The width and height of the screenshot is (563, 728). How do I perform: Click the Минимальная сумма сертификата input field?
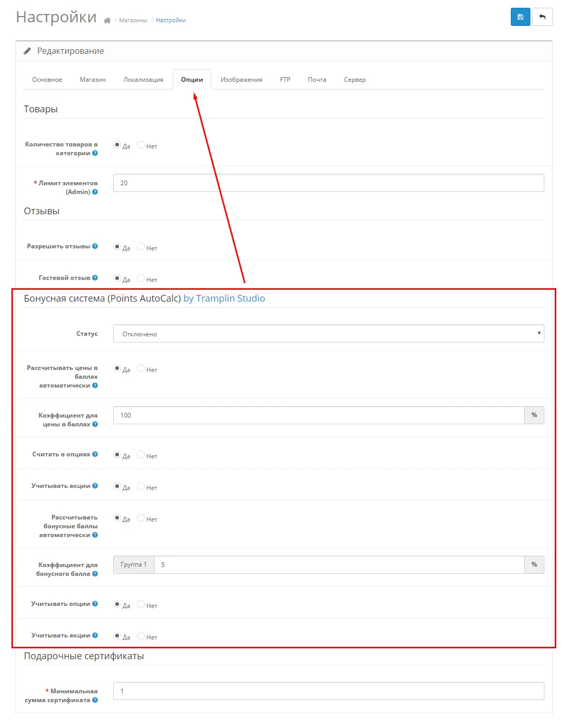click(x=328, y=691)
